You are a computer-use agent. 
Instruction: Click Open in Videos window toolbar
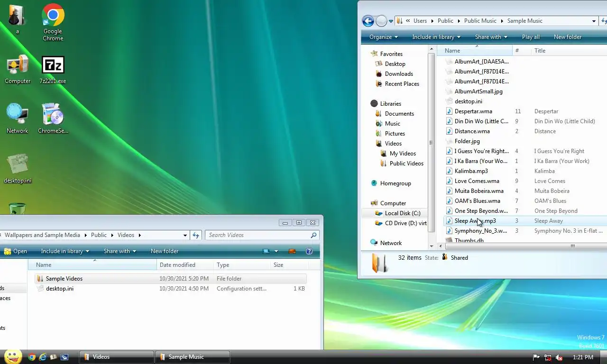coord(15,251)
